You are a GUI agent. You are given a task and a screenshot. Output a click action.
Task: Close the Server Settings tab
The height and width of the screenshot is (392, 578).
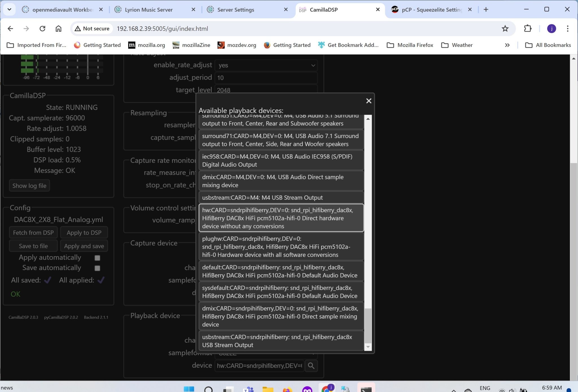pos(286,9)
